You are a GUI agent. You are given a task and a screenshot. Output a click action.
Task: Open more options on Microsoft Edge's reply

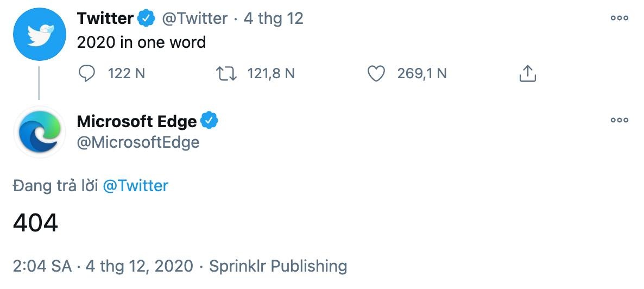click(x=619, y=120)
